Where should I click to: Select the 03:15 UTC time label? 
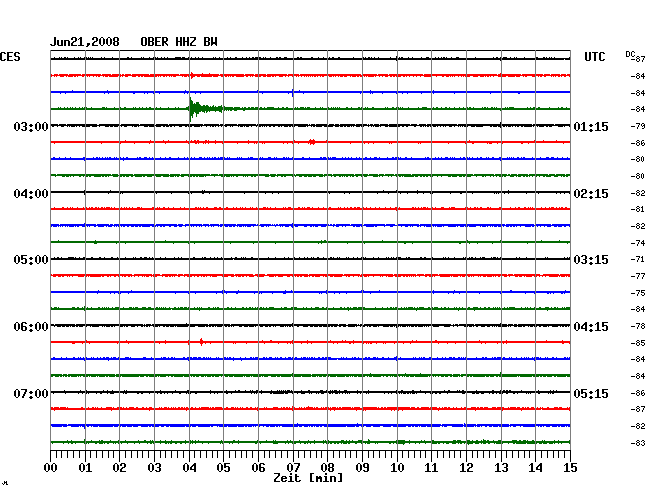coord(591,260)
